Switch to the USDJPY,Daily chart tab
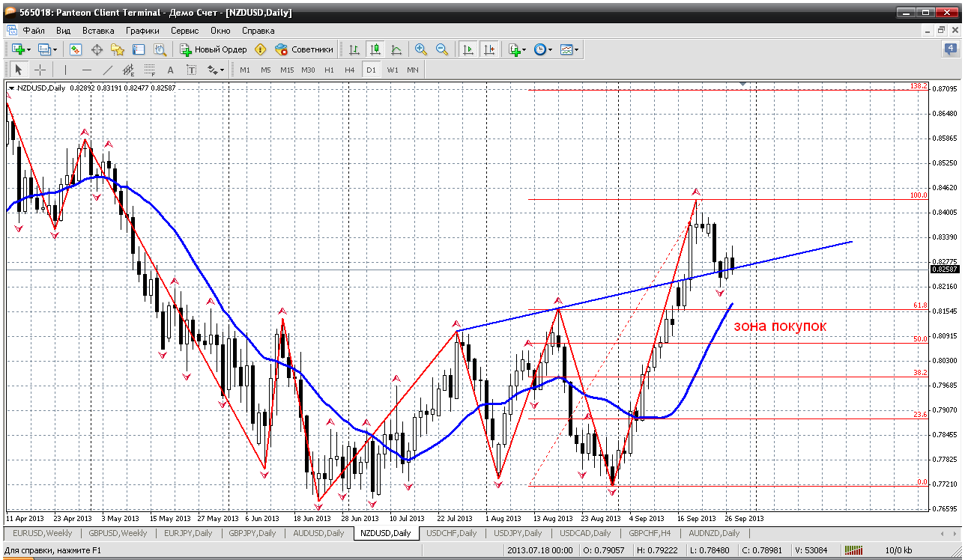Viewport: 965px width, 560px height. pos(518,533)
